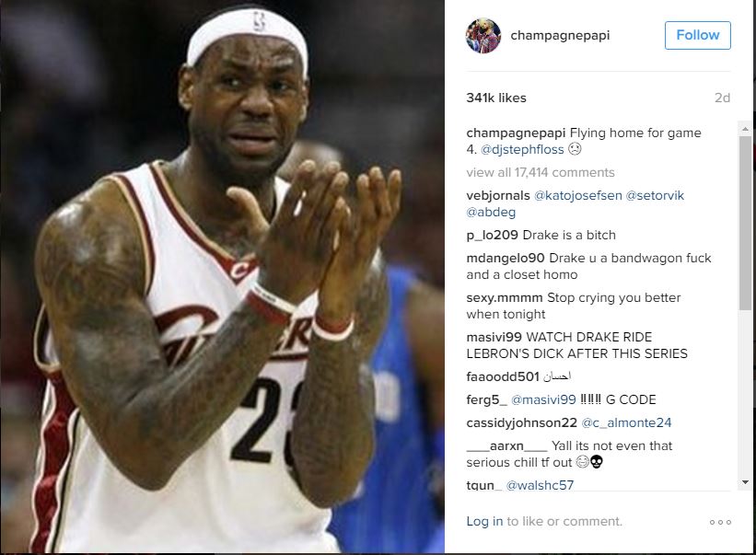Viewport: 756px width, 555px height.
Task: Click the 2d post timestamp
Action: point(722,98)
